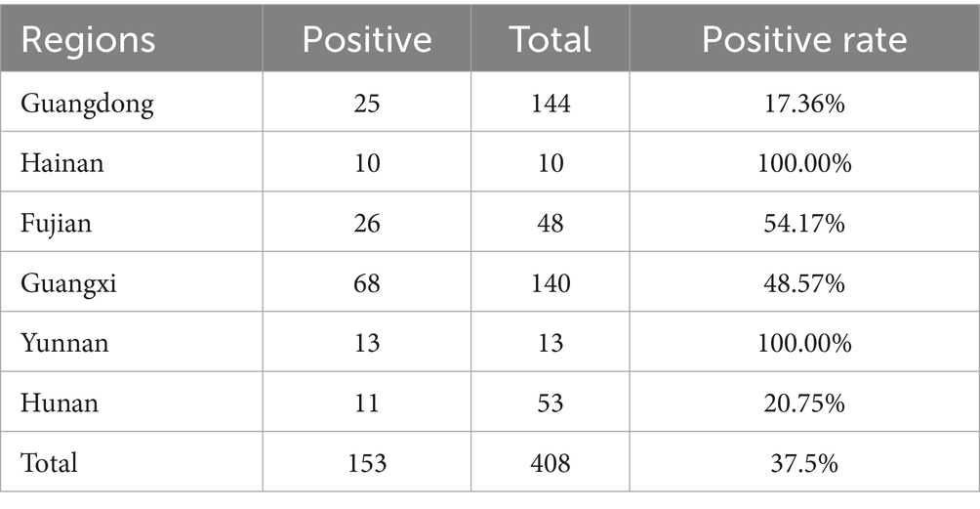Click Guangdong's positive rate 17.36%
The width and height of the screenshot is (980, 509).
804,105
